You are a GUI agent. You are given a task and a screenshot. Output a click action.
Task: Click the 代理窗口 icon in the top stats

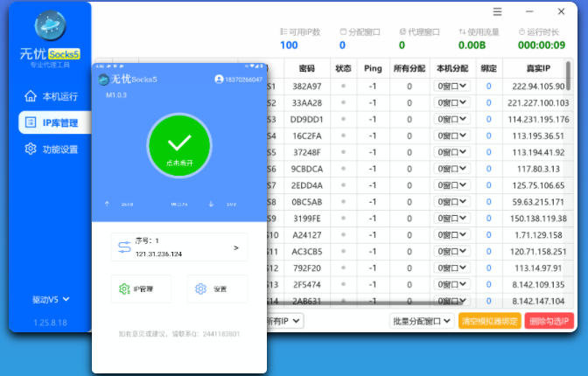[x=402, y=31]
